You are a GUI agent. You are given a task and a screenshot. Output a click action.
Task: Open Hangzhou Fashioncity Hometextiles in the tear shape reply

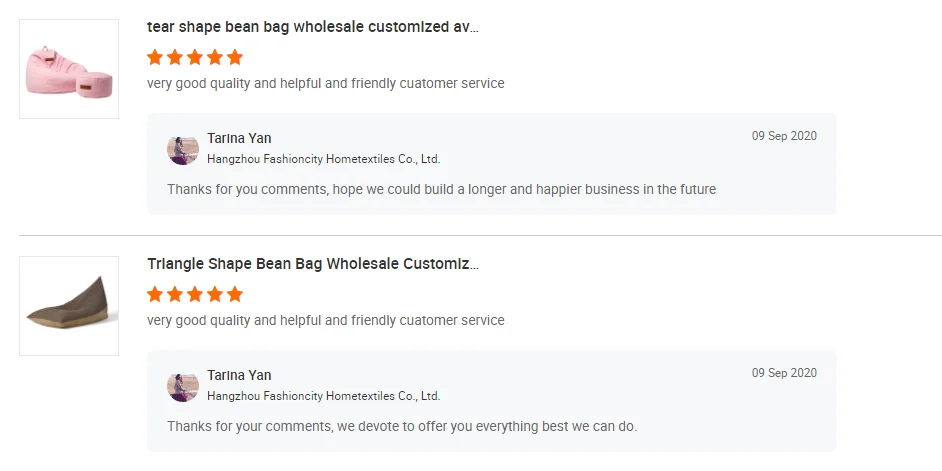pyautogui.click(x=323, y=159)
